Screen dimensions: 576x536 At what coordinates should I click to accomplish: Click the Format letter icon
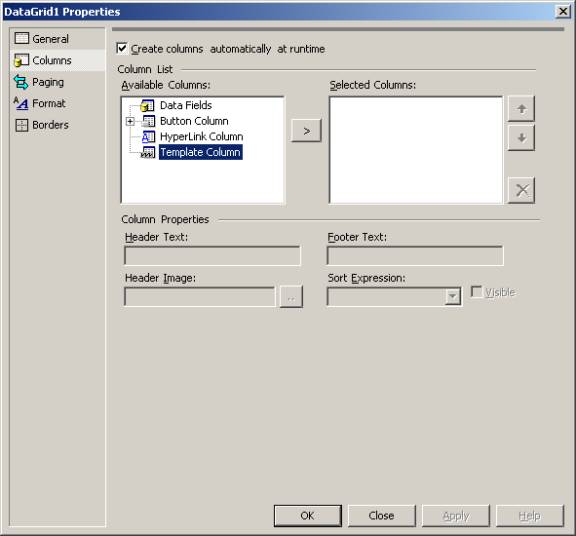[x=21, y=103]
